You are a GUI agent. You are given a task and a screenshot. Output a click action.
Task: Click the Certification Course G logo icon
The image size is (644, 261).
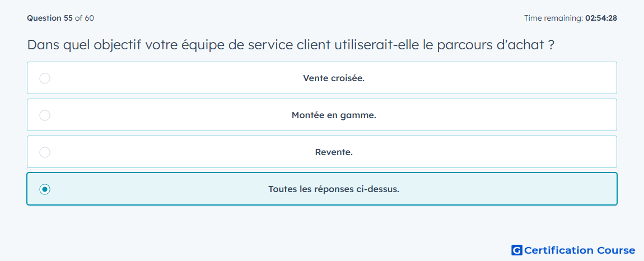coord(517,250)
